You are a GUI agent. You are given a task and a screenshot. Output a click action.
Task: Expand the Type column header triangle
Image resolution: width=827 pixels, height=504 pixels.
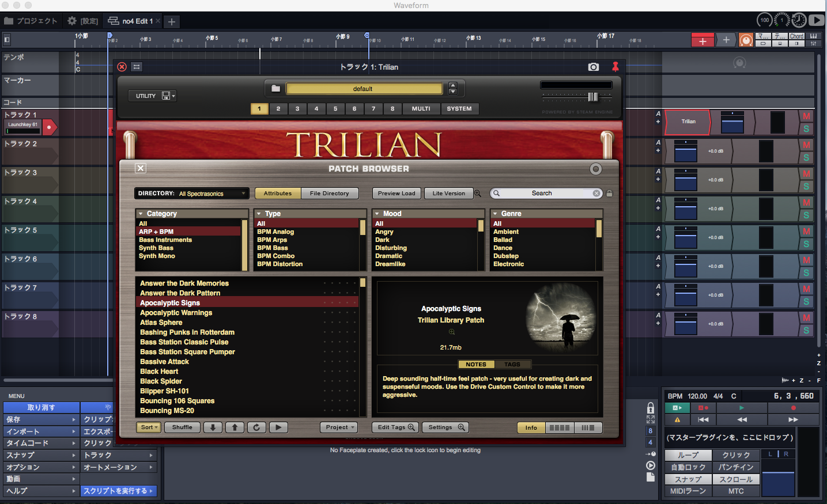(259, 214)
